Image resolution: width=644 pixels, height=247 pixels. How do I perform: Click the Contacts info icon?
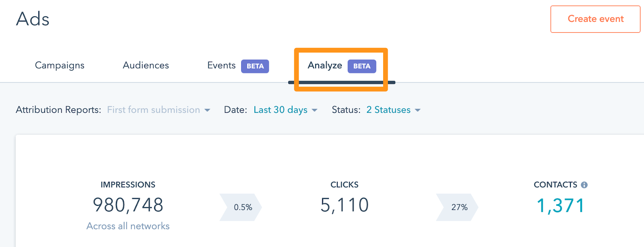tap(584, 185)
